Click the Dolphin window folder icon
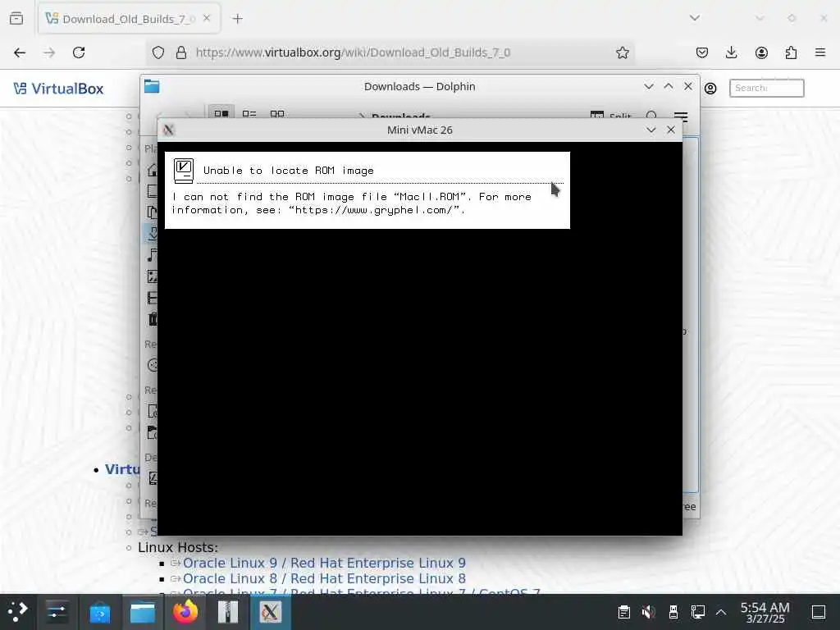Screen dimensions: 840x630 coord(152,86)
